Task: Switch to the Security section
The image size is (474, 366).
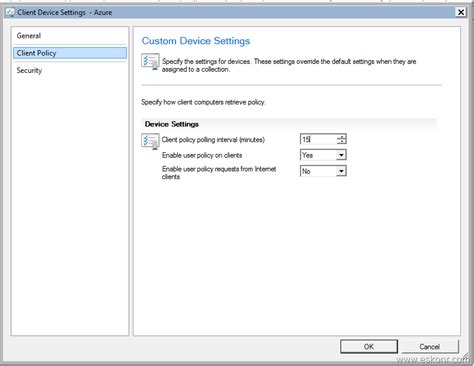Action: pyautogui.click(x=70, y=70)
